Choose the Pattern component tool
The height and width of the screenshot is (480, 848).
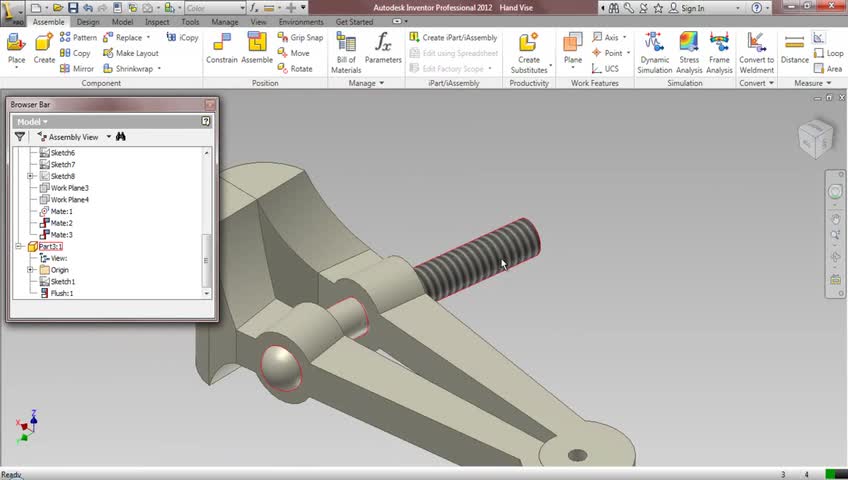(x=78, y=37)
